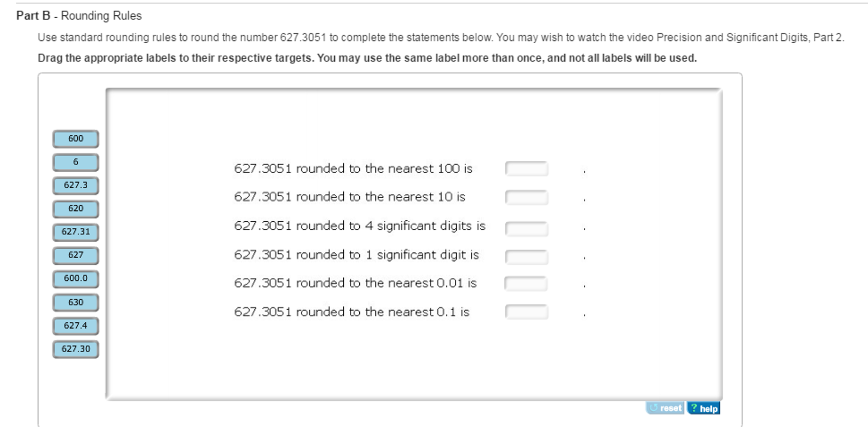The image size is (868, 427).
Task: Click the reset button
Action: [x=664, y=408]
